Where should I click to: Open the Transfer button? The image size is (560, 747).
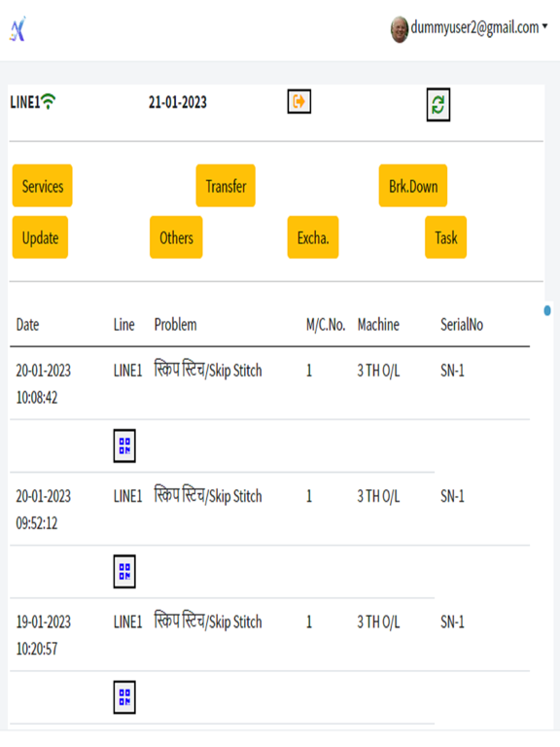pyautogui.click(x=226, y=186)
